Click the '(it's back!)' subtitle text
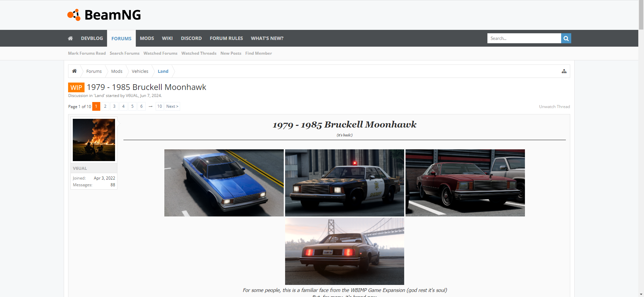This screenshot has width=644, height=297. tap(344, 135)
